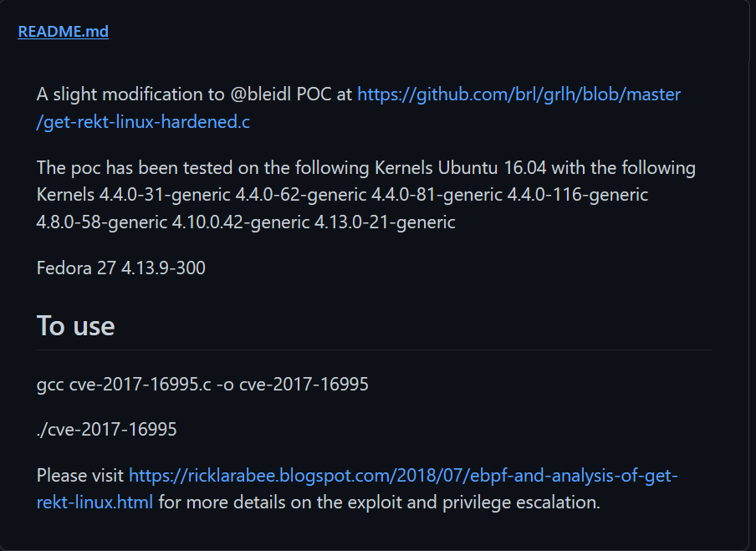Click the 4.10.0.42-generic kernel version
Image resolution: width=756 pixels, height=551 pixels.
click(x=241, y=222)
